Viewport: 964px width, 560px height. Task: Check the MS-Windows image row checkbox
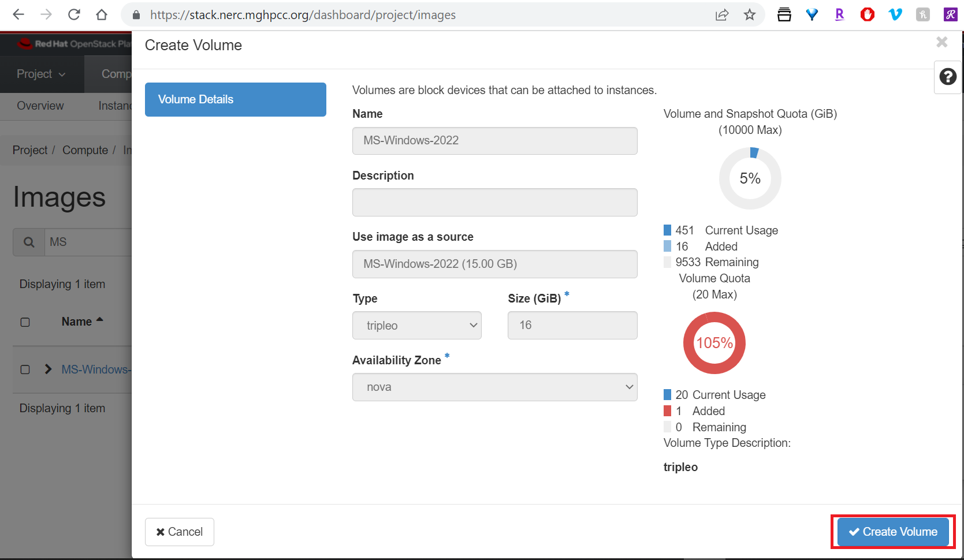25,369
